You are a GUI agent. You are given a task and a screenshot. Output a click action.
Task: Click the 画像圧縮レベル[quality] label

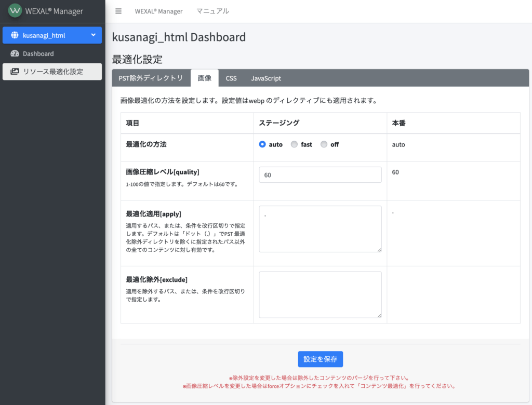[x=163, y=172]
